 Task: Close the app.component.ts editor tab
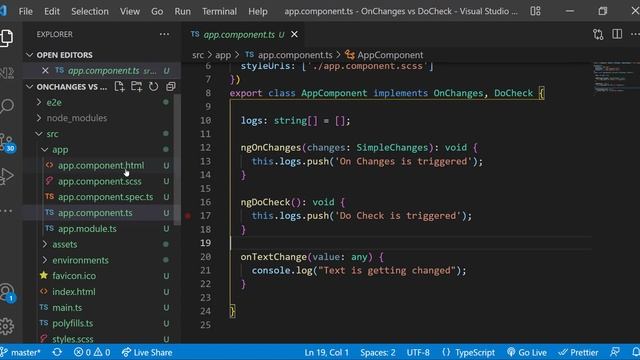point(294,35)
